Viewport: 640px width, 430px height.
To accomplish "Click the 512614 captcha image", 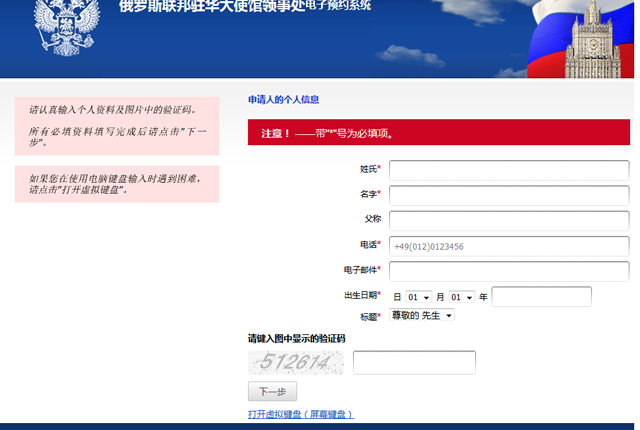I will (x=296, y=363).
